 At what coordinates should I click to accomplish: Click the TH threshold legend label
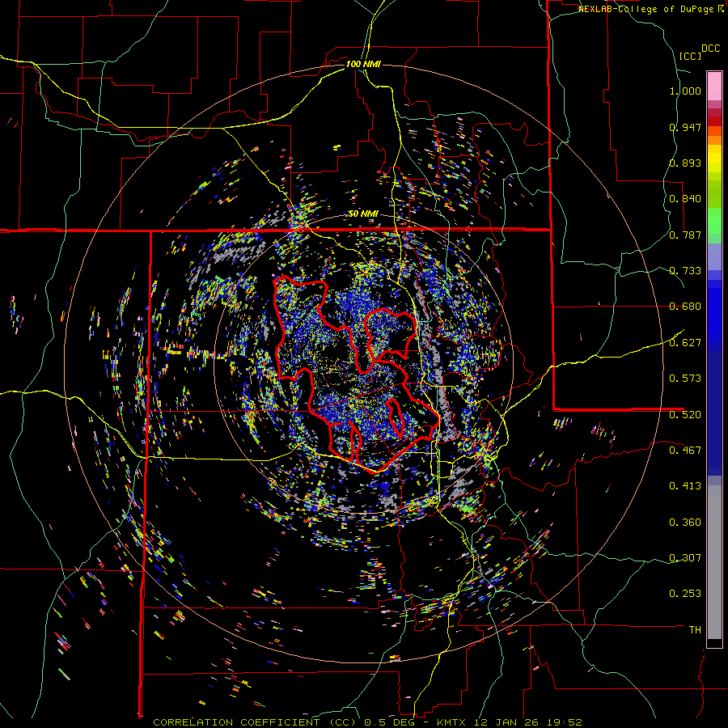click(695, 630)
